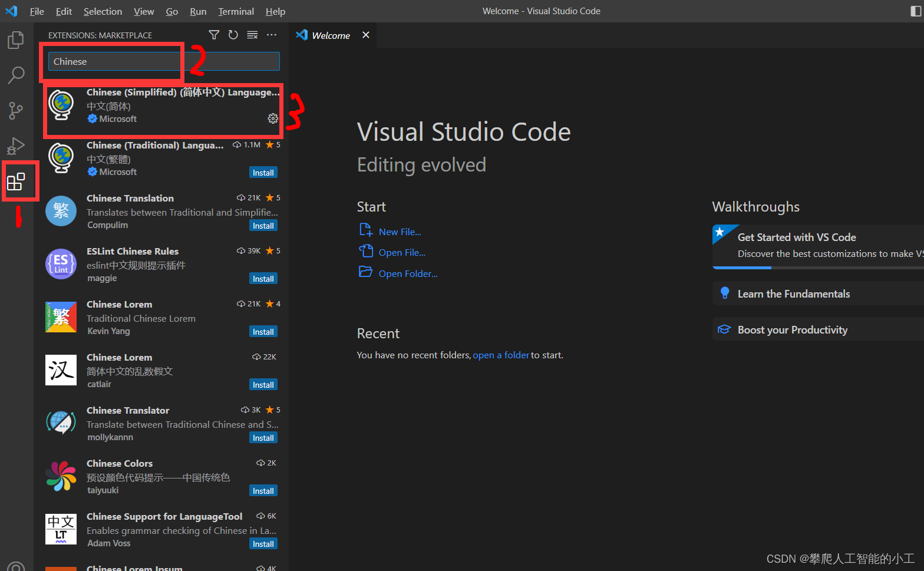The height and width of the screenshot is (571, 924).
Task: Open manage gear for Chinese (Simplified) extension
Action: click(x=273, y=118)
